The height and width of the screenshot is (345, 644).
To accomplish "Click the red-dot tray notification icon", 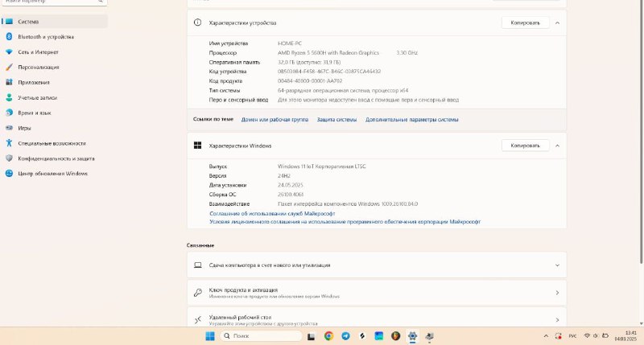I will click(558, 336).
